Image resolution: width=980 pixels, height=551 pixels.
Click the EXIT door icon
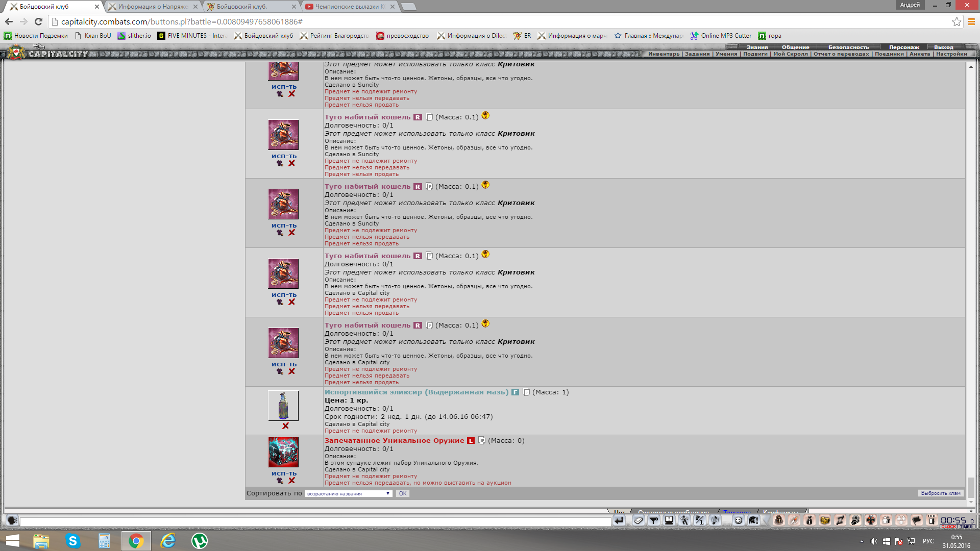tap(932, 520)
